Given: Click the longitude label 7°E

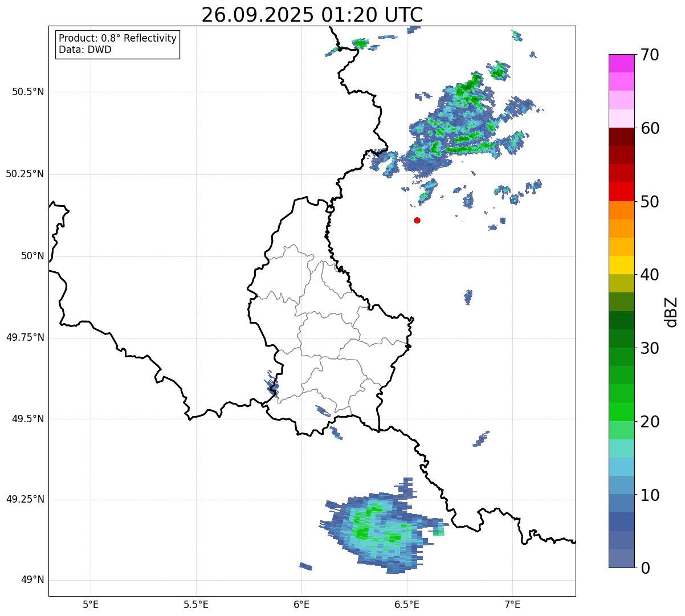Looking at the screenshot, I should pos(512,604).
